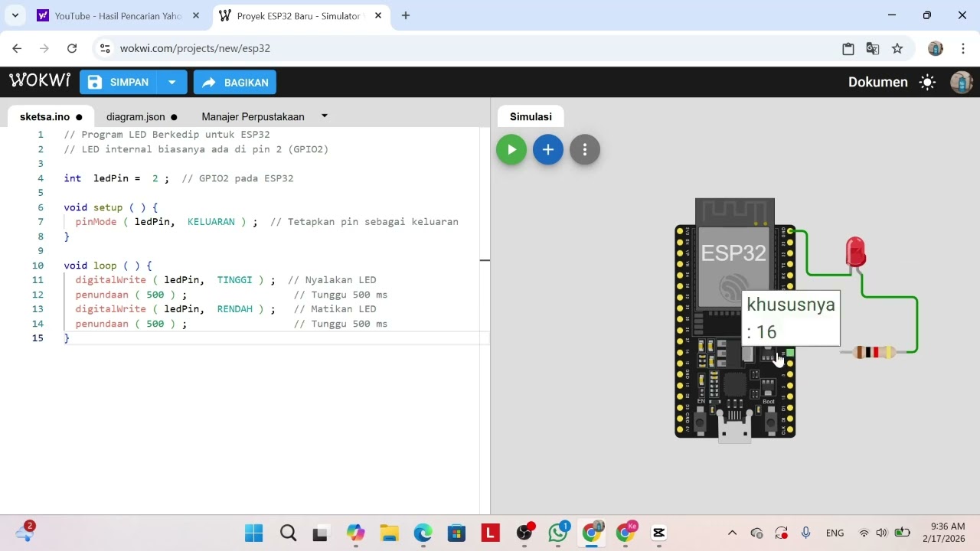The image size is (980, 551).
Task: Click 'void loop ( ) {' line
Action: (x=108, y=266)
